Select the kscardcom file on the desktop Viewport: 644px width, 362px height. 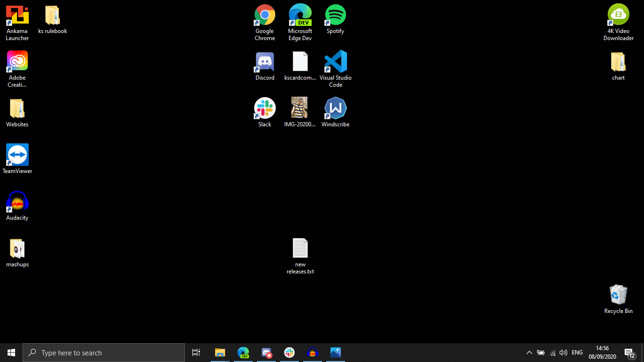pyautogui.click(x=300, y=66)
